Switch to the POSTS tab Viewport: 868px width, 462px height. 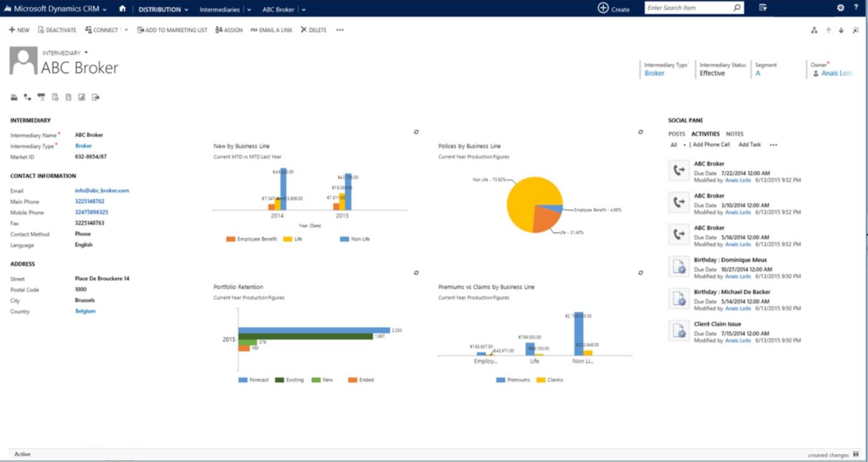[x=676, y=134]
